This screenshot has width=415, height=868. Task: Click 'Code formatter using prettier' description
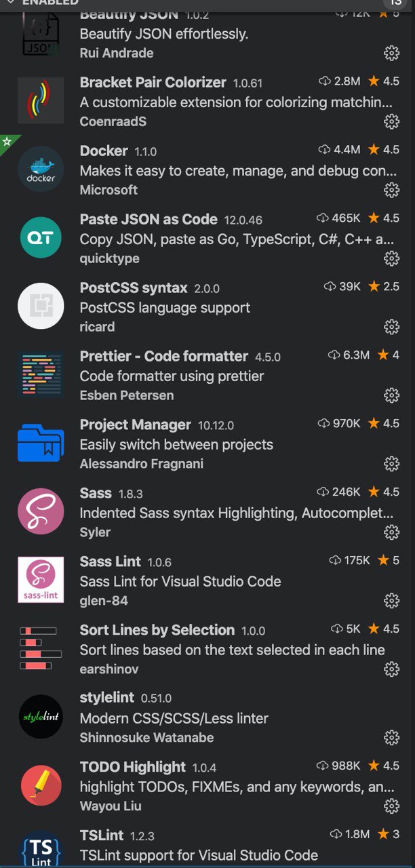[x=172, y=376]
